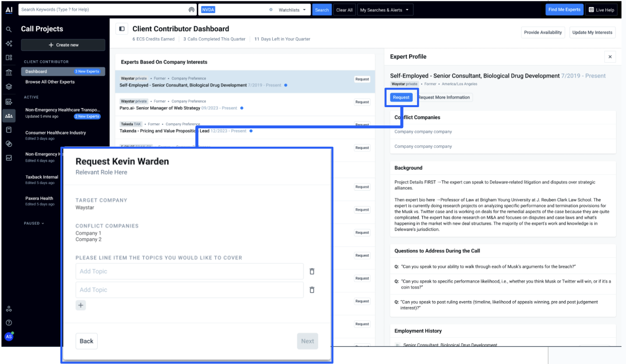Viewport: 626px width, 364px height.
Task: Click Request More Information button
Action: click(x=444, y=98)
